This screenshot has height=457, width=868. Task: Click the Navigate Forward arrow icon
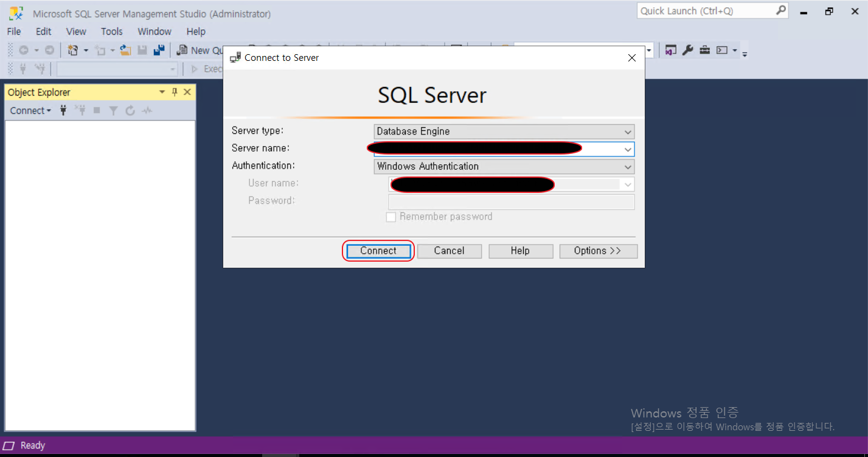tap(49, 51)
